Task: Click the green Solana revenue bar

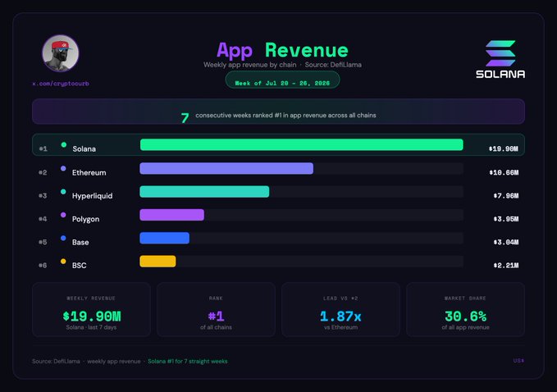Action: click(x=302, y=145)
